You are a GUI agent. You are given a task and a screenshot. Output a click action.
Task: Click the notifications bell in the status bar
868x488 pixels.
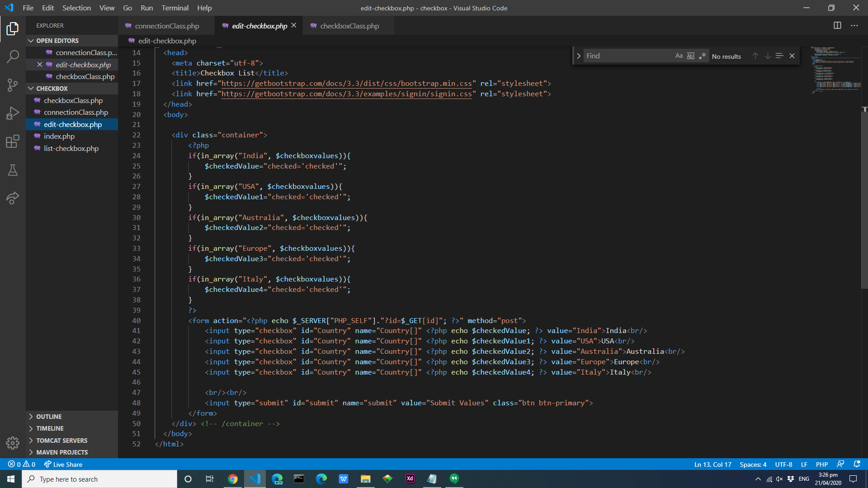click(x=857, y=464)
